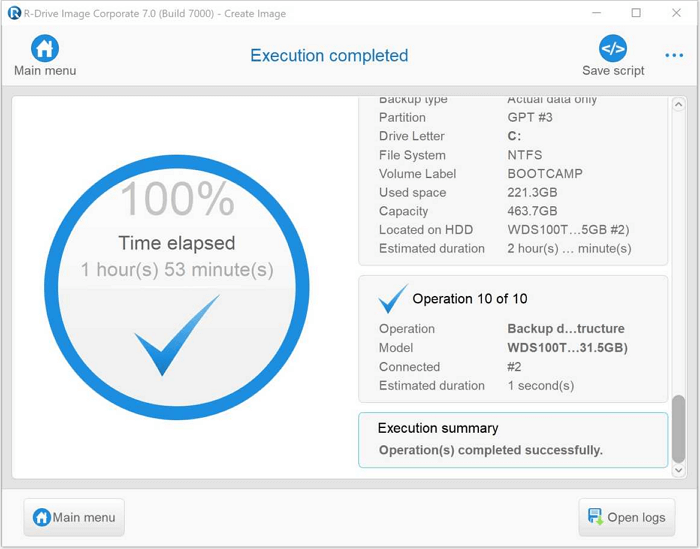Click the R-Drive Image title bar logo
The width and height of the screenshot is (700, 549).
(x=14, y=14)
